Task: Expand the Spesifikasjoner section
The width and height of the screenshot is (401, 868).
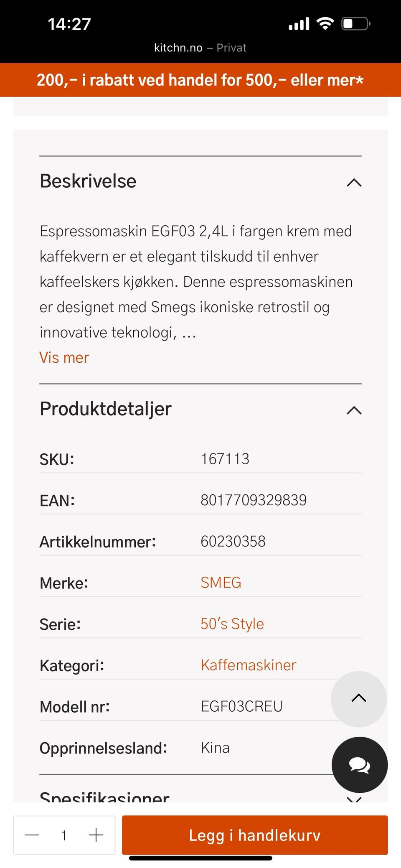Action: pyautogui.click(x=104, y=797)
